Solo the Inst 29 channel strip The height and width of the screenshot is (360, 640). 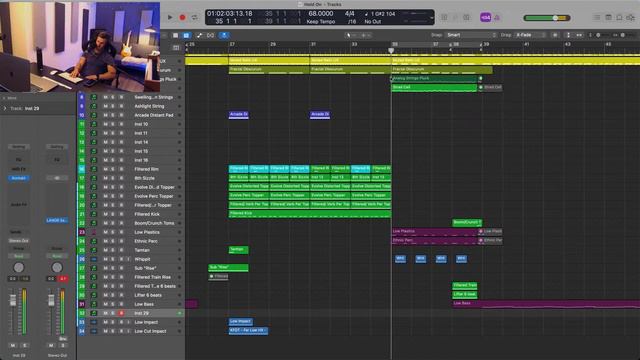point(24,345)
